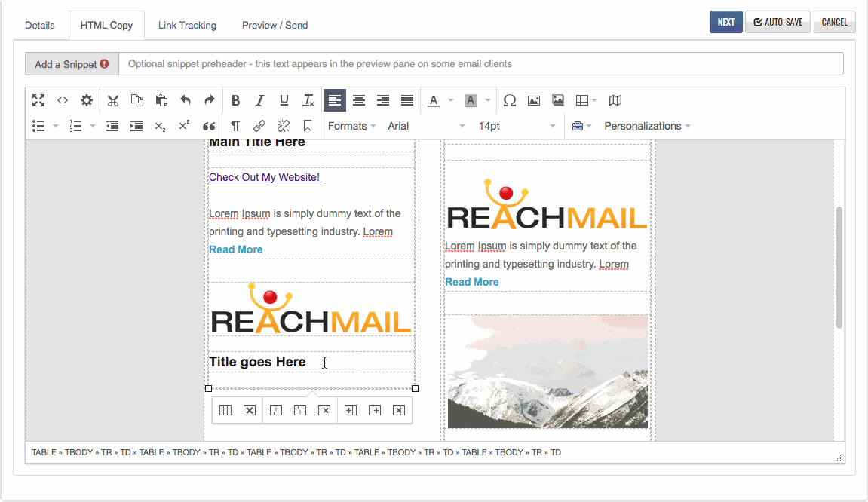Open the text color picker arrow
The width and height of the screenshot is (868, 502).
point(451,100)
